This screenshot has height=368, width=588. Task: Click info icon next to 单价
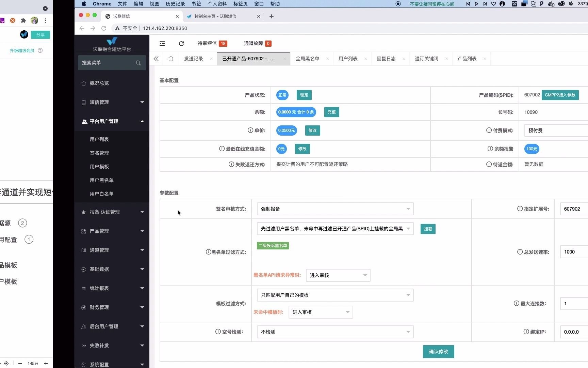250,130
